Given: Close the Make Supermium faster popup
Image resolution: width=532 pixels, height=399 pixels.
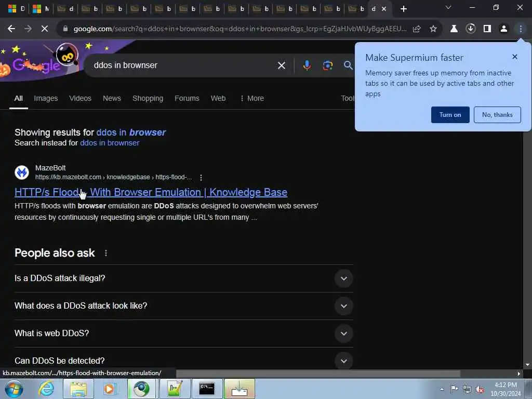Looking at the screenshot, I should click(515, 57).
